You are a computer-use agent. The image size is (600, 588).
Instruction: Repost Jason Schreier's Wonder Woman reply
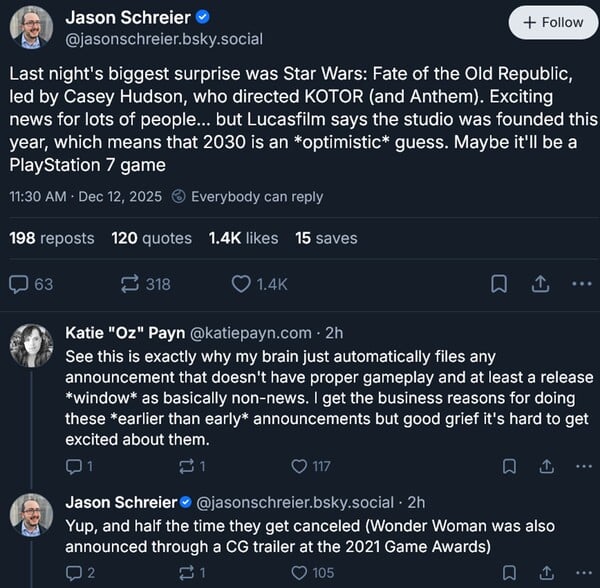(187, 573)
